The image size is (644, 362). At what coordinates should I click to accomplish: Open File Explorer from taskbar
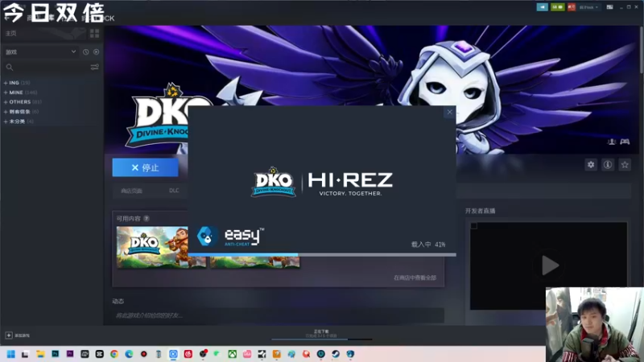click(x=40, y=354)
